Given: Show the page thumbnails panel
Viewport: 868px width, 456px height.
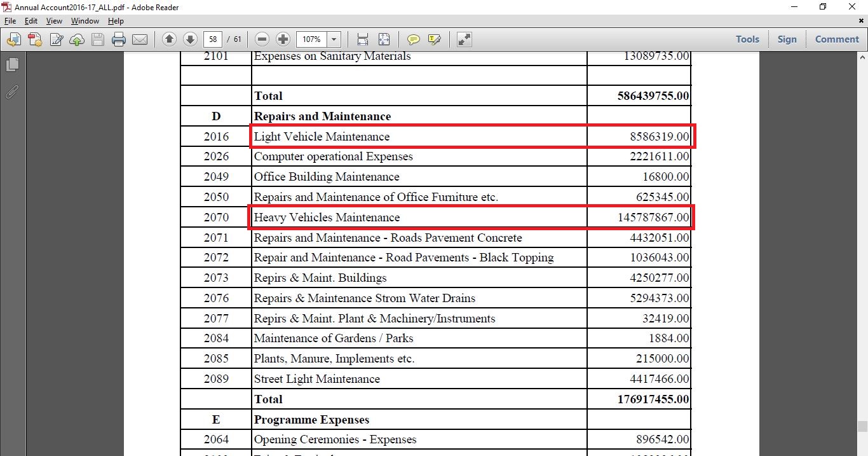Looking at the screenshot, I should pyautogui.click(x=11, y=65).
